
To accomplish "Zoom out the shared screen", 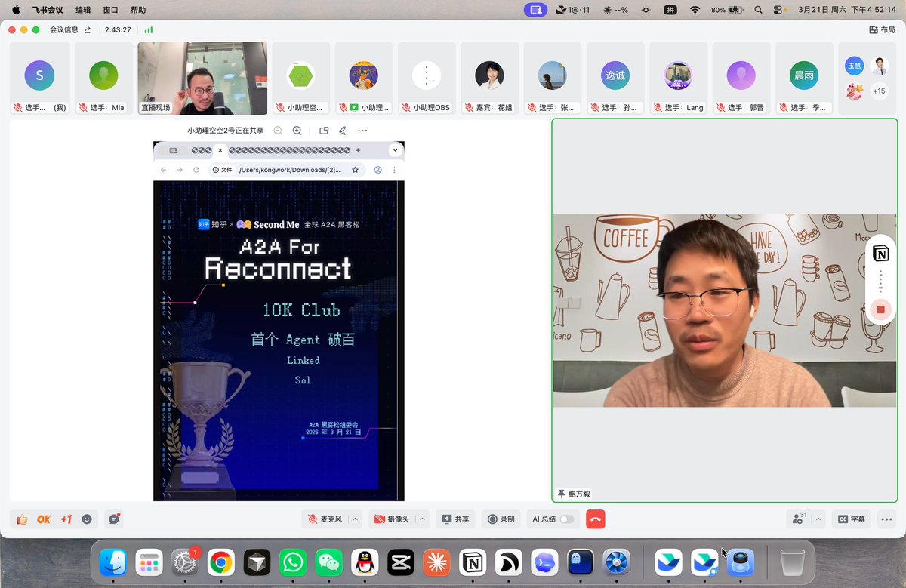I will click(278, 131).
